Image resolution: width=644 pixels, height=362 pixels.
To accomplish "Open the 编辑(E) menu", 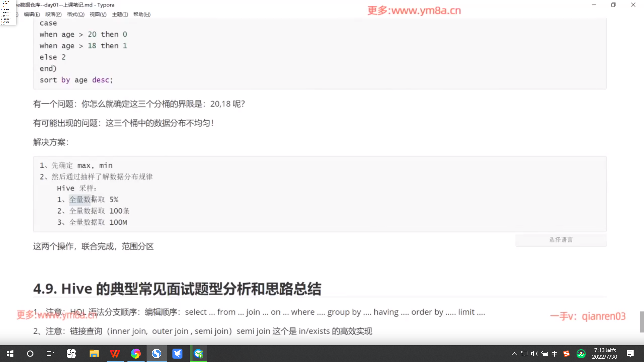I will pos(32,14).
